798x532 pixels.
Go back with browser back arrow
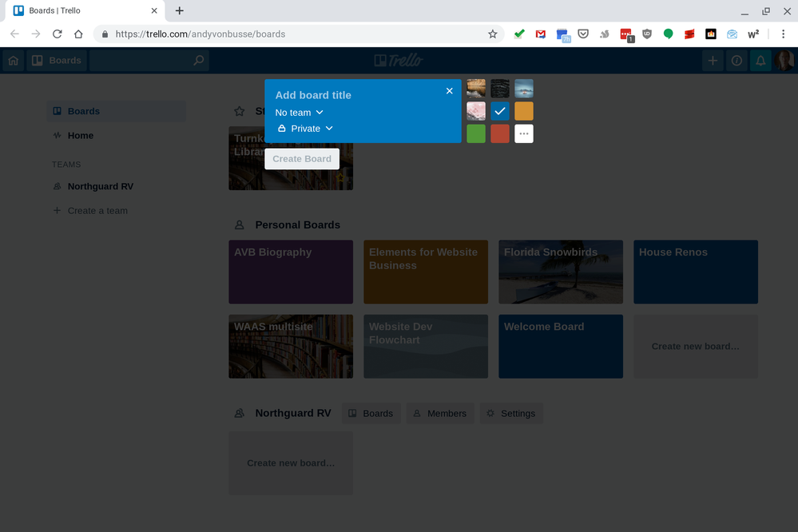(14, 34)
